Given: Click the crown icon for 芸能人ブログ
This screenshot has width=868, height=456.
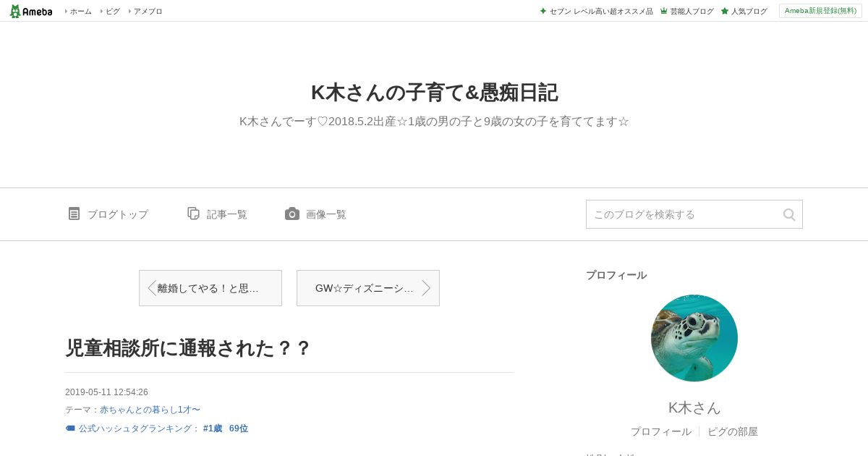Looking at the screenshot, I should tap(663, 11).
